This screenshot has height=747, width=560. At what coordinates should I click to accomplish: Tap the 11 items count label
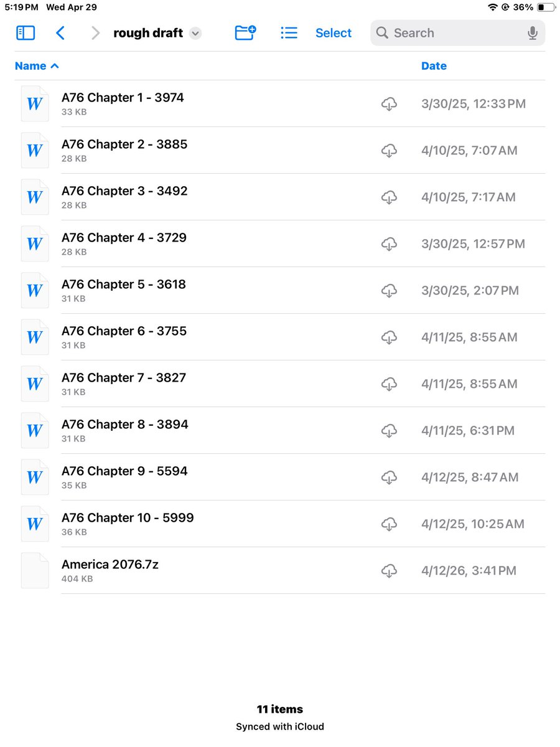pos(280,709)
